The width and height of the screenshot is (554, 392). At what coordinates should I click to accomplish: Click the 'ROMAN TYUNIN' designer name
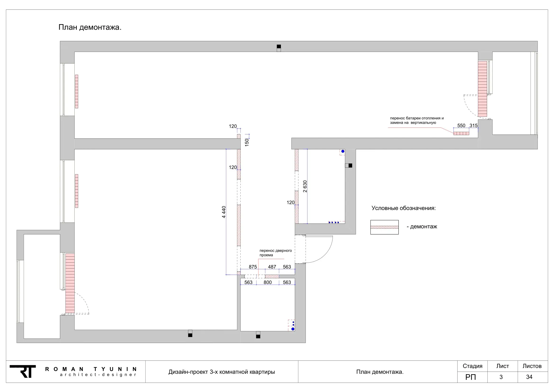pos(91,369)
